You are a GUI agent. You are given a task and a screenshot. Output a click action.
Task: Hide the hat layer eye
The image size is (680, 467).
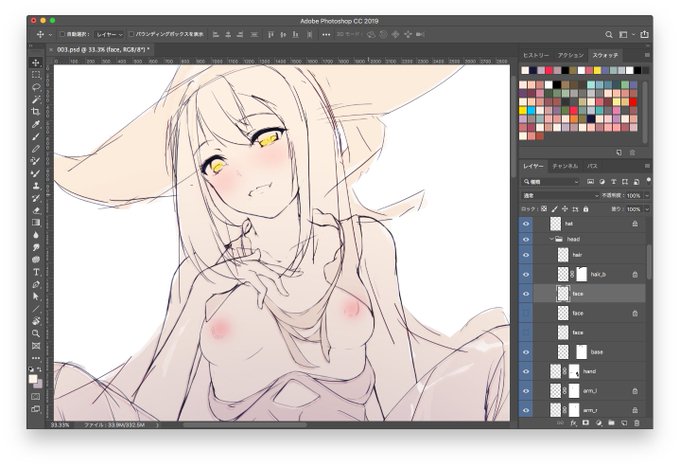point(526,224)
